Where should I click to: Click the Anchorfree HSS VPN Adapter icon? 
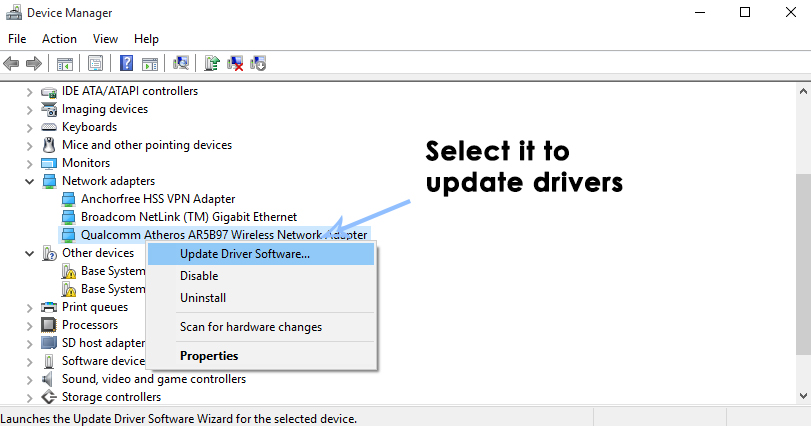68,200
